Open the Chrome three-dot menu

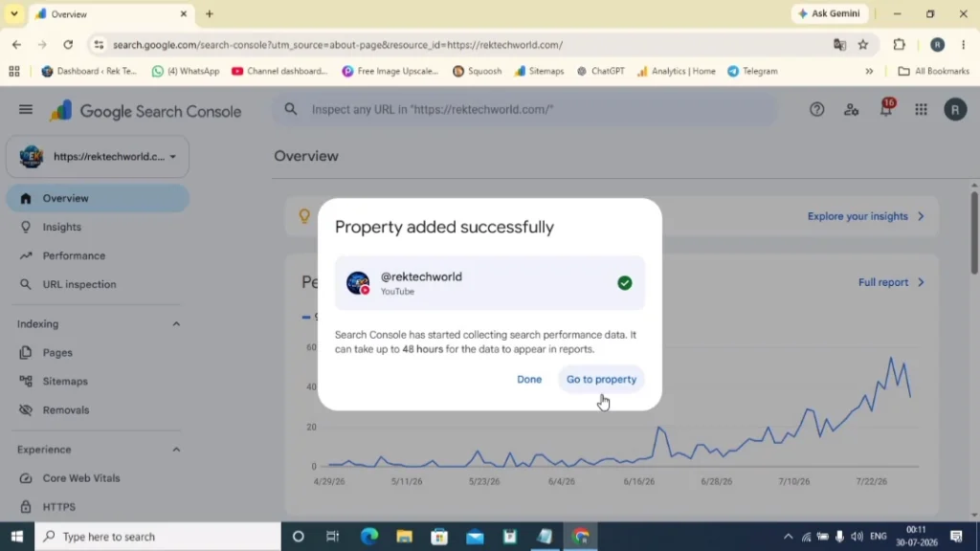tap(963, 44)
